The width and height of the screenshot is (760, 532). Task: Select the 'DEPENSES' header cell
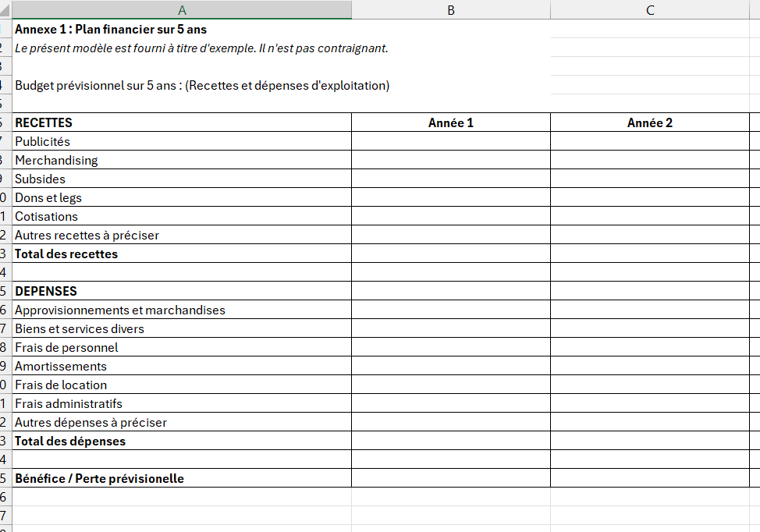[182, 291]
